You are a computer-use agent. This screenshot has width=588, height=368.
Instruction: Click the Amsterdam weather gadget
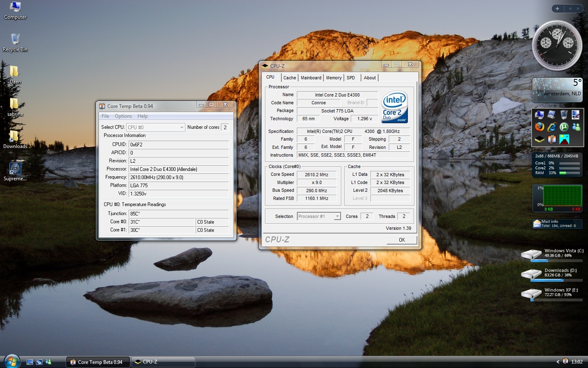(x=557, y=90)
